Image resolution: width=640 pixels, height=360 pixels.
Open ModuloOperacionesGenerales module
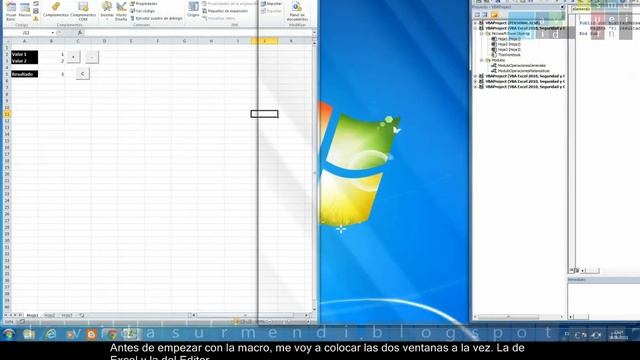(x=518, y=65)
